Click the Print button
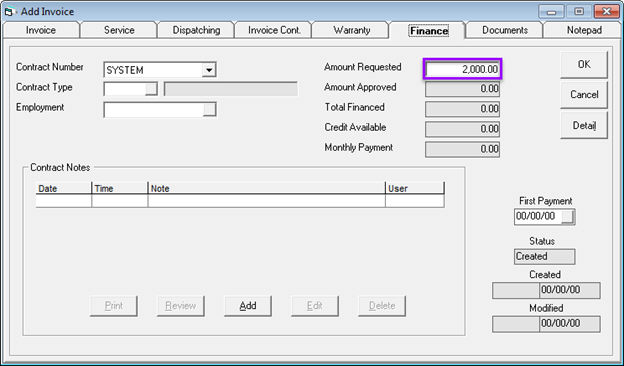This screenshot has height=366, width=624. tap(113, 306)
